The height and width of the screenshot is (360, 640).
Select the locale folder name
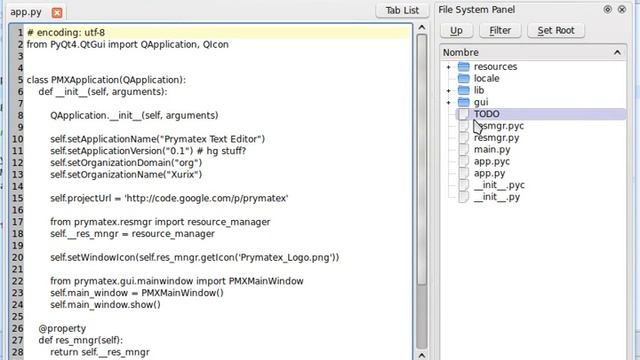(x=487, y=78)
